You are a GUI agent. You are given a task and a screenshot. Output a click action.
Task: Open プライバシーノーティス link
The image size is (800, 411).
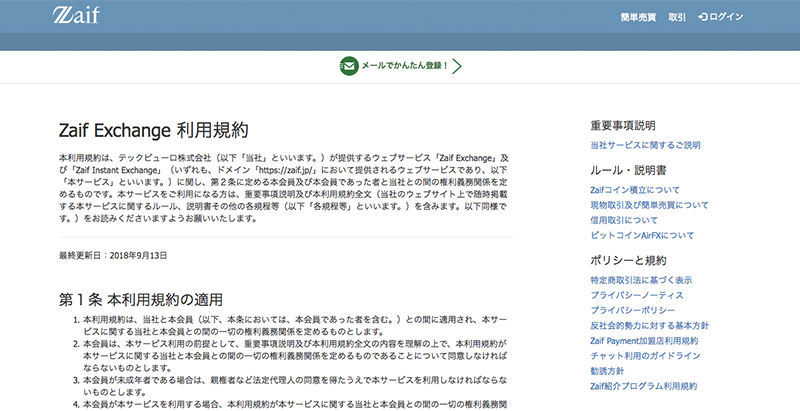637,295
